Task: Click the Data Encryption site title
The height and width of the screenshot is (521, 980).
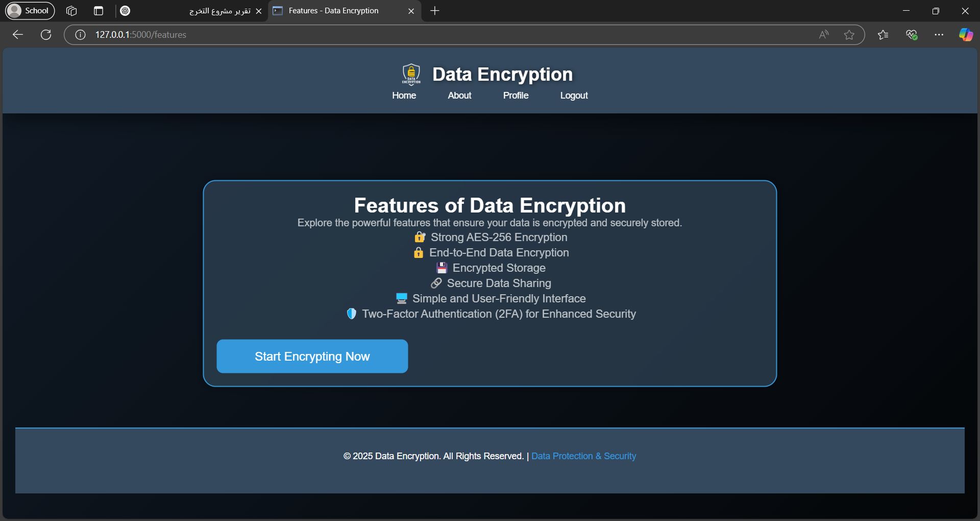Action: [502, 75]
